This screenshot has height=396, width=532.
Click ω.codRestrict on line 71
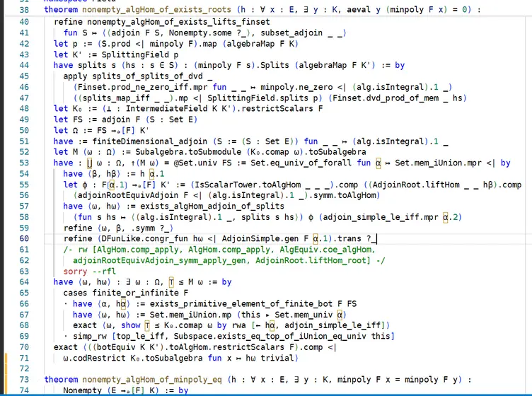94,358
